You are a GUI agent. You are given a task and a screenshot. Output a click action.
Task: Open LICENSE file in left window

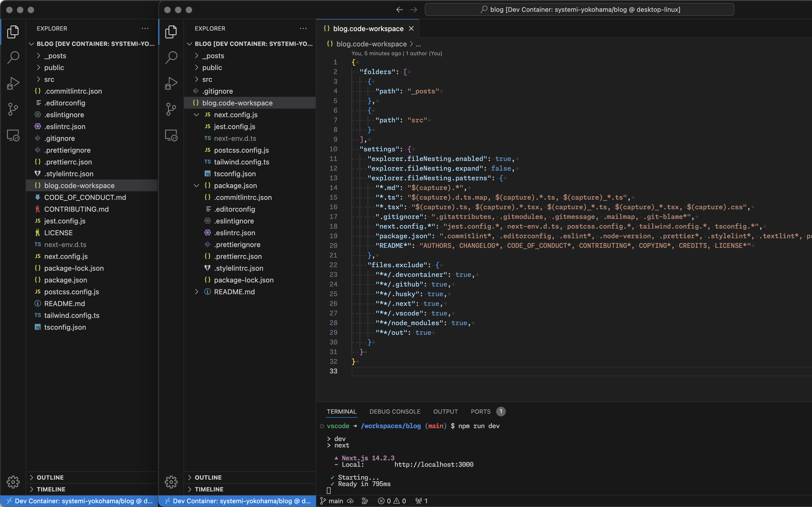(92, 233)
